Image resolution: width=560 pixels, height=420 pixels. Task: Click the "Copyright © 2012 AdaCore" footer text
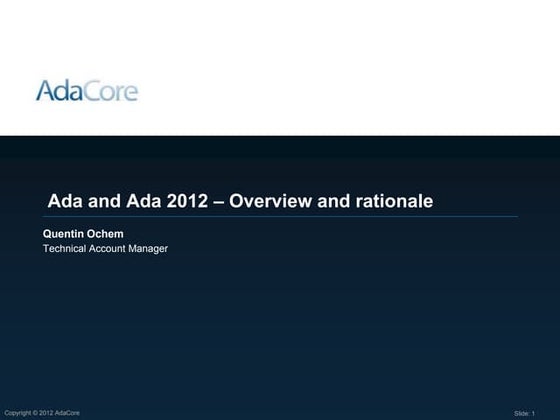click(42, 413)
